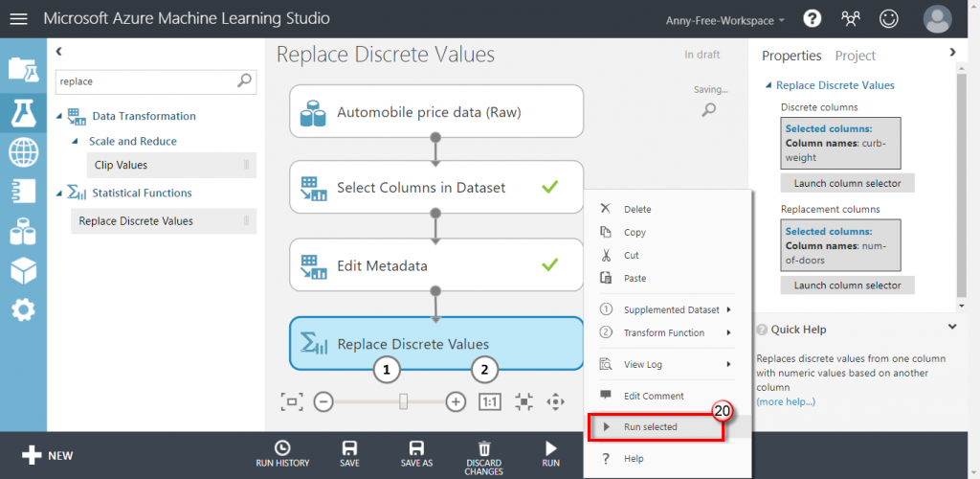Open Settings gear in sidebar
This screenshot has width=980, height=479.
[x=23, y=310]
